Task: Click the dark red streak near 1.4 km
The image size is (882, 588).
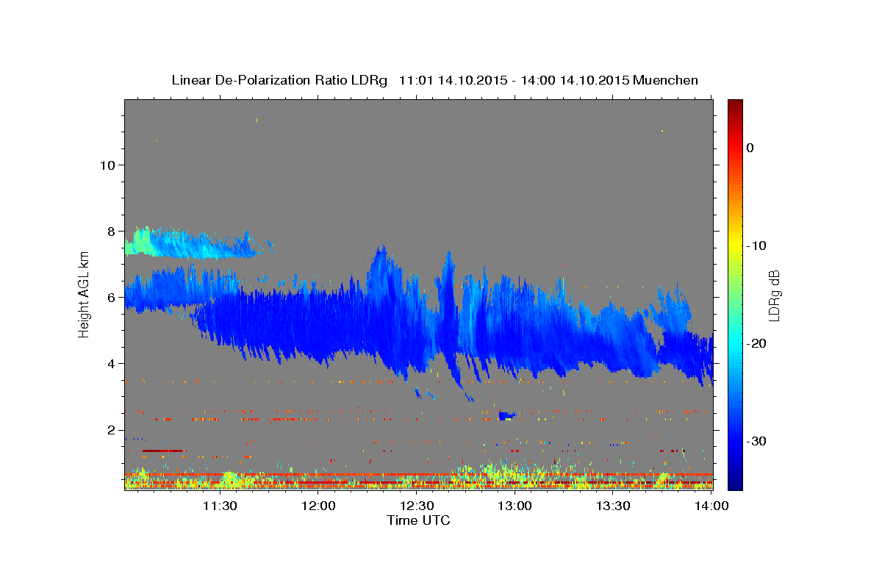Action: pyautogui.click(x=162, y=451)
